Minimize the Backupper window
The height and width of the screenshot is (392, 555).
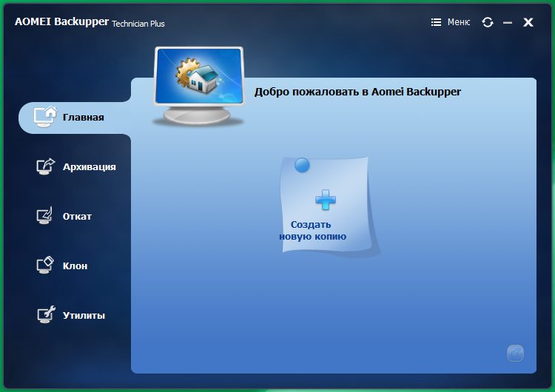click(508, 23)
